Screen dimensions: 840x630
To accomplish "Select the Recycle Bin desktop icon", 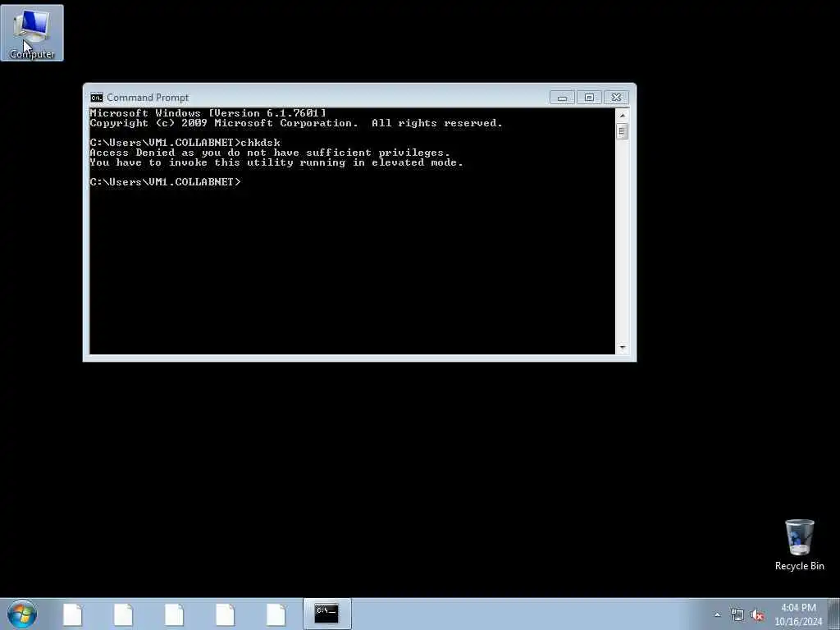I will point(799,545).
